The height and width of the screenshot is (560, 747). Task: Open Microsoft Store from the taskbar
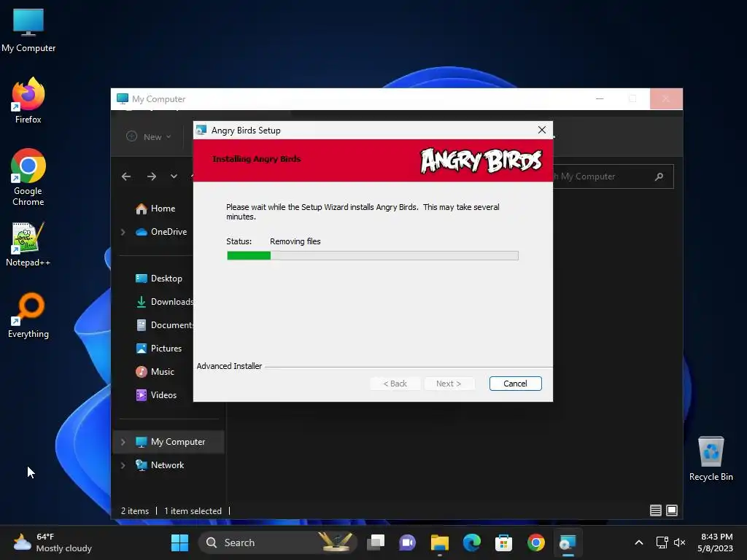503,542
